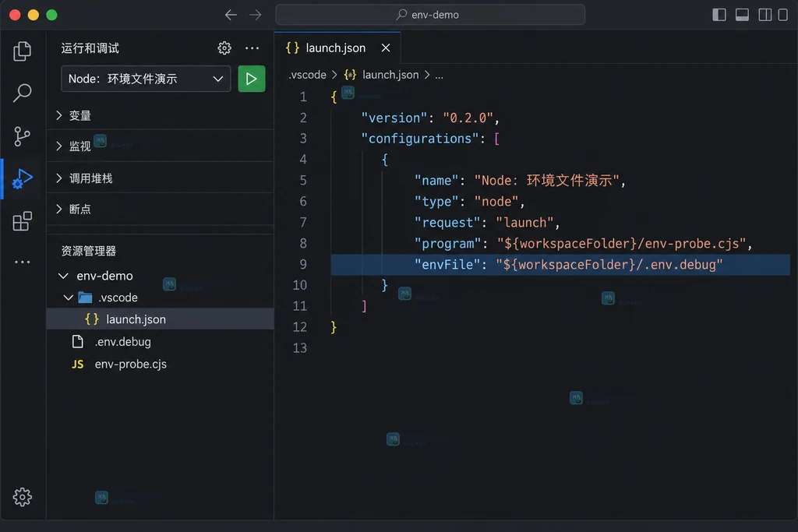The image size is (798, 532).
Task: Click the macOS green zoom button
Action: tap(51, 15)
